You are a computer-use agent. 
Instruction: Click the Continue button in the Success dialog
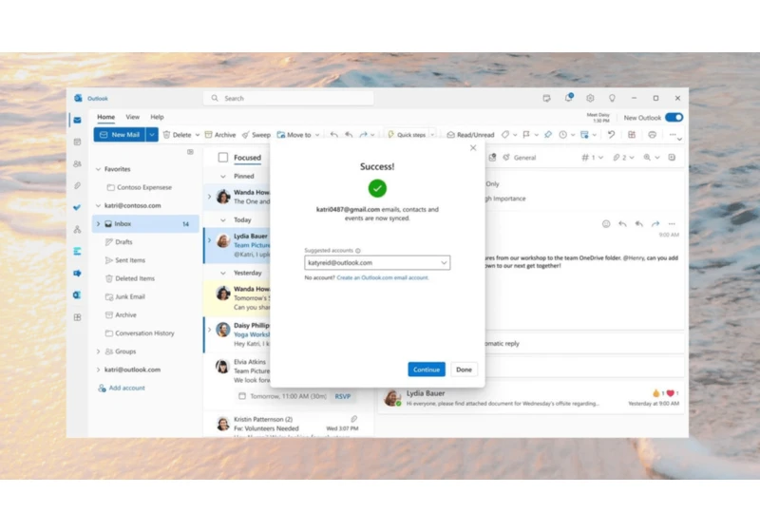427,370
